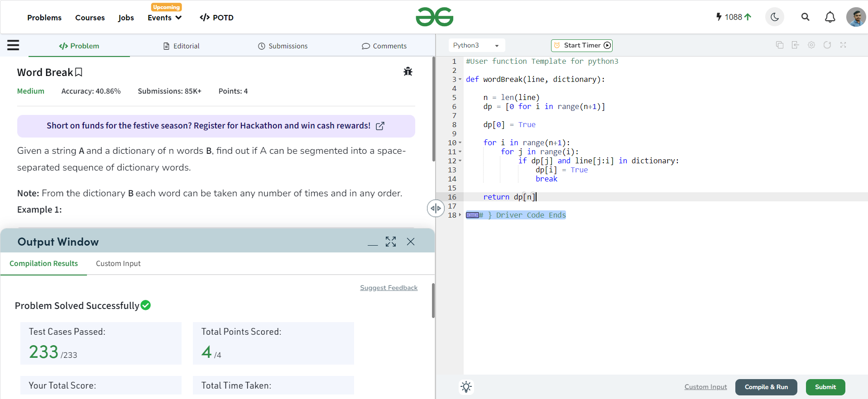Switch to the Submissions tab
The image size is (868, 399).
click(283, 46)
